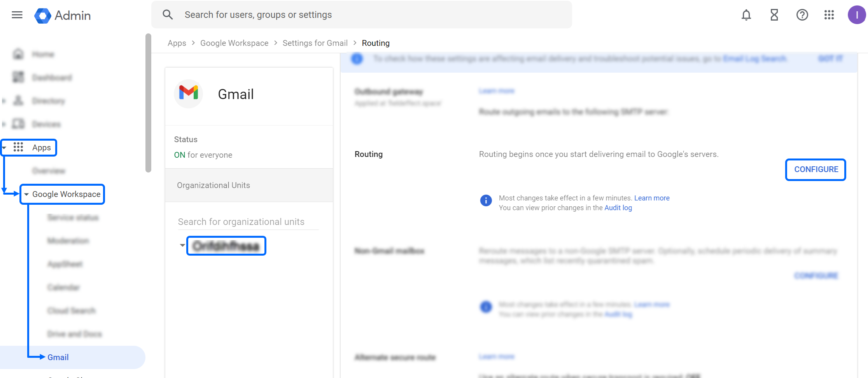Click the search magnifier icon

168,15
